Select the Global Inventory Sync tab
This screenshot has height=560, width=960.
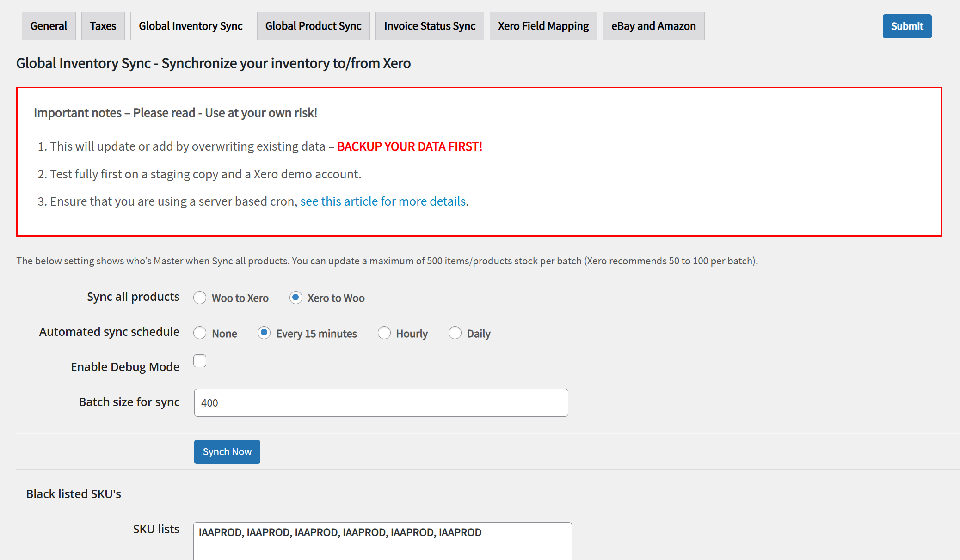click(191, 26)
